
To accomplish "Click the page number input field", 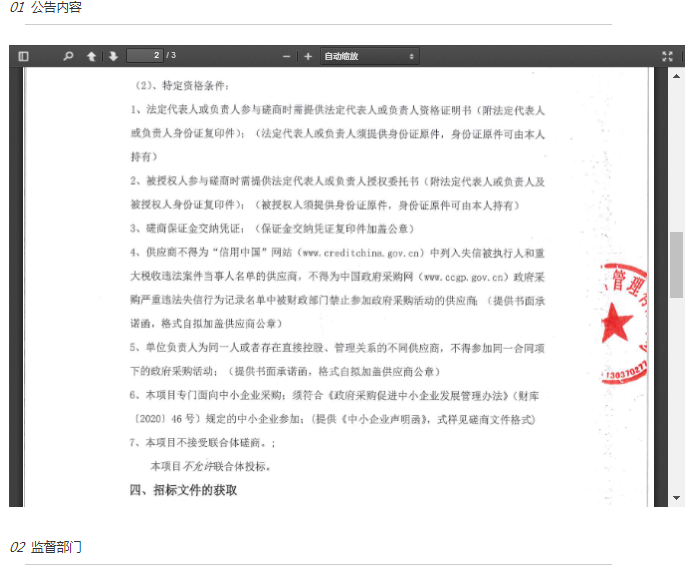I will tap(145, 55).
